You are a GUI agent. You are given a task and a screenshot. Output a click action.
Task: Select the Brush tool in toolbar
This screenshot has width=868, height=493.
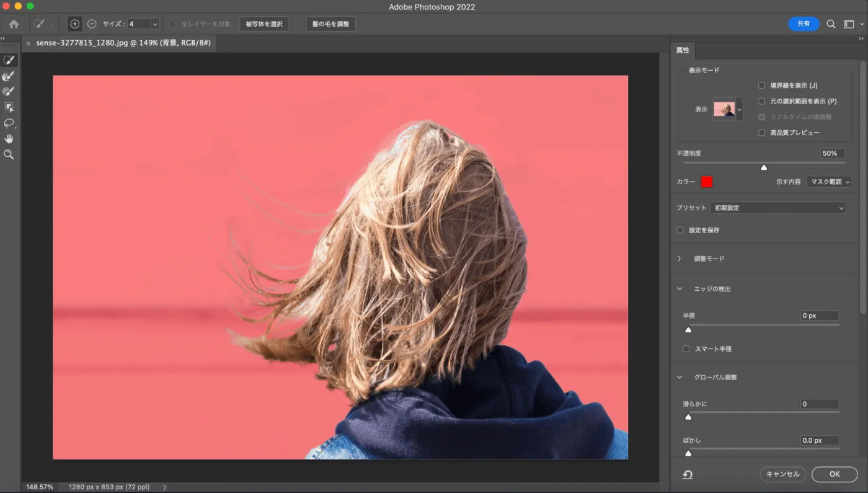[x=9, y=91]
